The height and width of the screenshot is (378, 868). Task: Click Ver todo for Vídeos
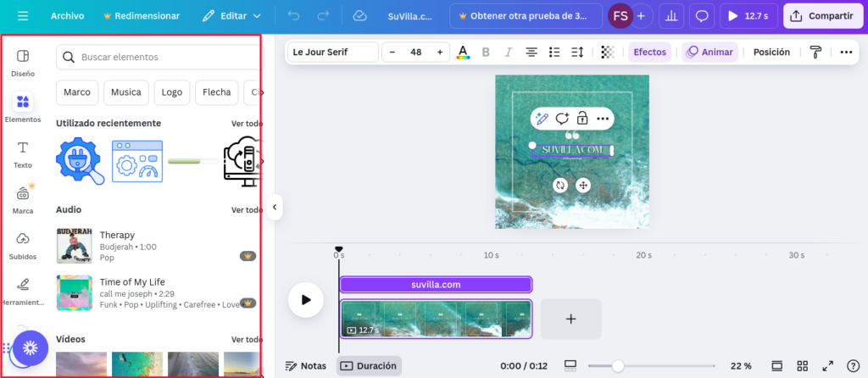247,339
